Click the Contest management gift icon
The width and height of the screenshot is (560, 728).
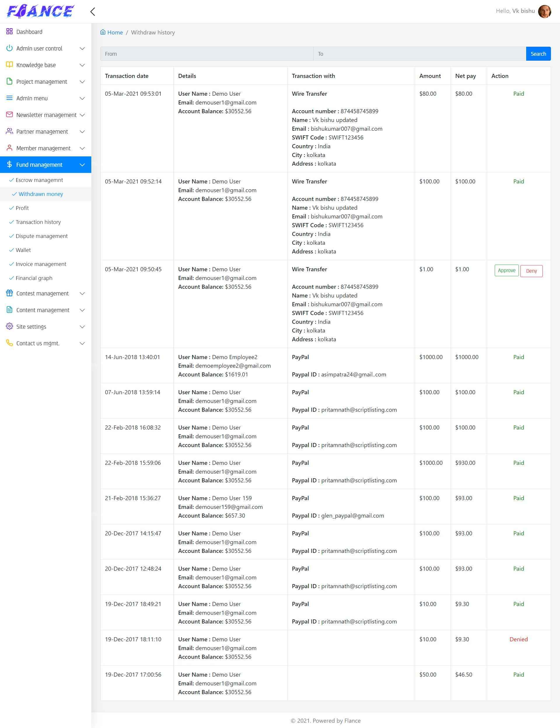(x=9, y=293)
